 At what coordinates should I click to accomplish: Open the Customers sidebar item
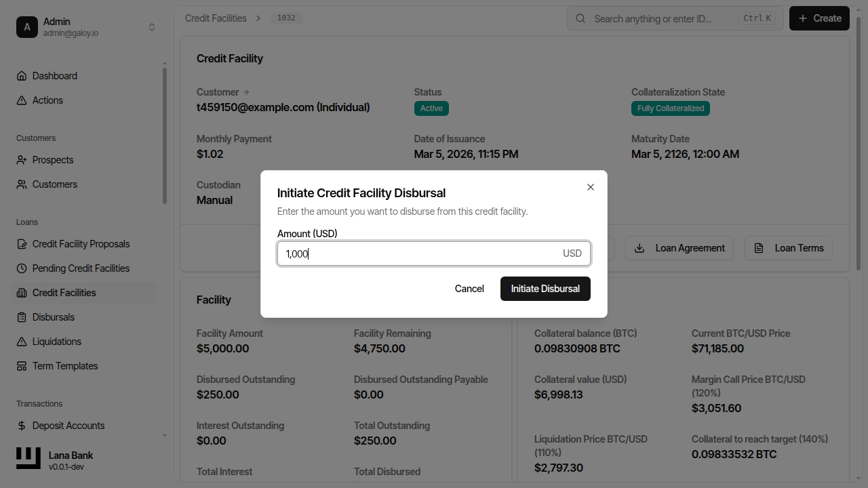click(x=54, y=184)
